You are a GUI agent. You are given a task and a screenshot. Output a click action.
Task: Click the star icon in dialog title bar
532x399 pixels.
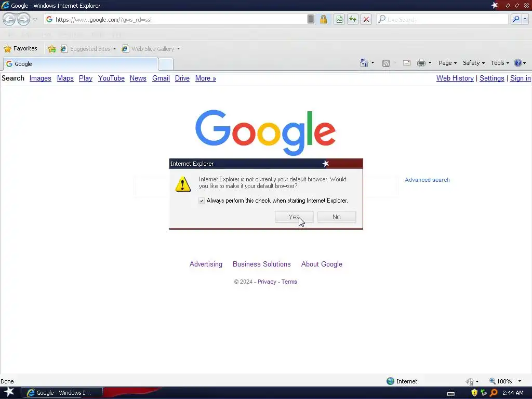pyautogui.click(x=326, y=164)
